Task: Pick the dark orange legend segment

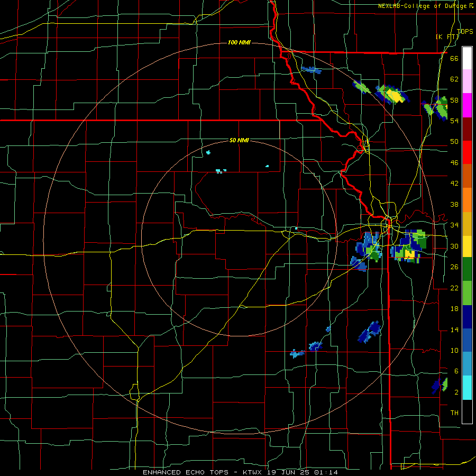Action: (467, 176)
